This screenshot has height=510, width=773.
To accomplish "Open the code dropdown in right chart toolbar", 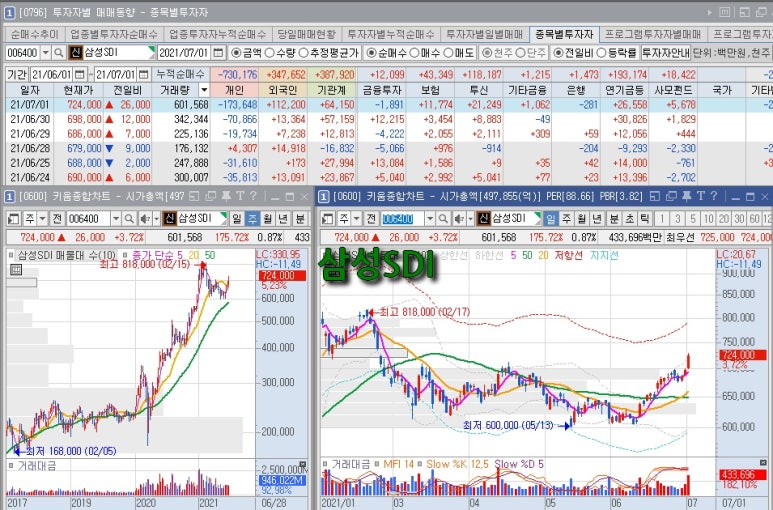I will click(x=430, y=218).
